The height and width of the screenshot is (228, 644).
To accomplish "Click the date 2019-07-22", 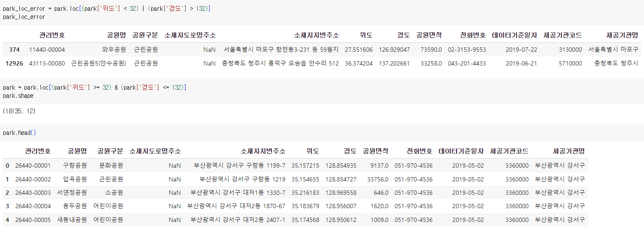I will (521, 50).
